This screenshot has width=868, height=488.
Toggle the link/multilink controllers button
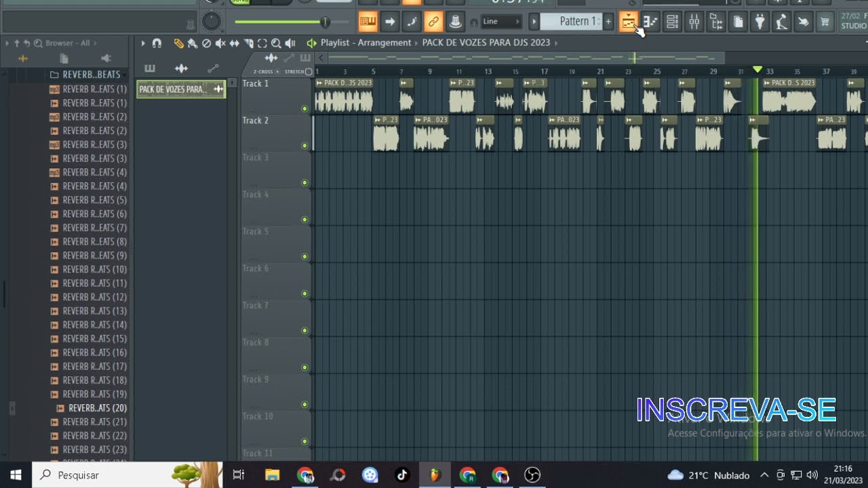pyautogui.click(x=433, y=22)
